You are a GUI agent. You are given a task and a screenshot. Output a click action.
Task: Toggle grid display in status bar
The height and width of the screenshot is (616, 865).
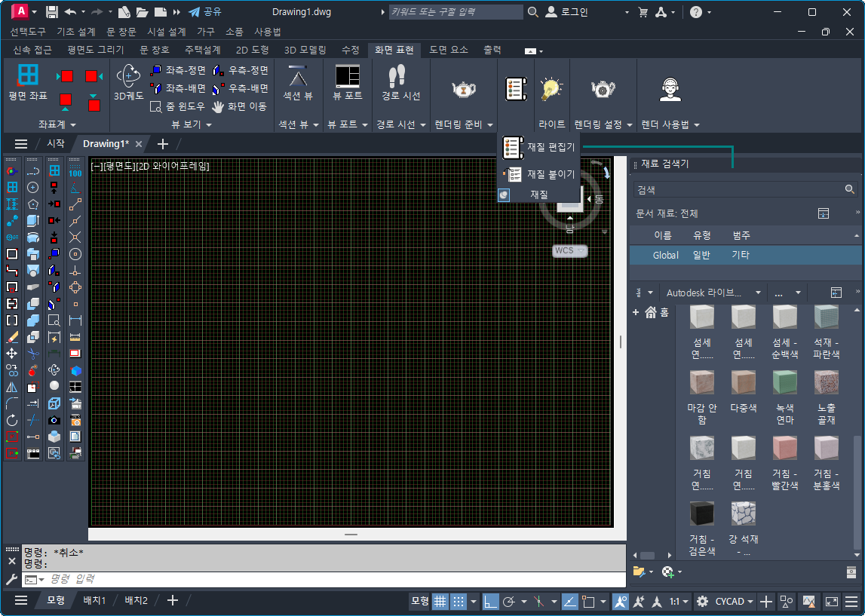pyautogui.click(x=440, y=601)
